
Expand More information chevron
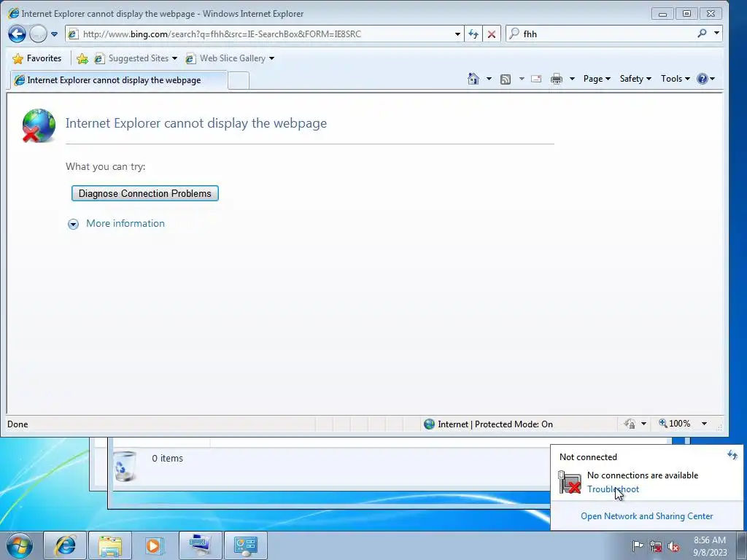pyautogui.click(x=73, y=224)
